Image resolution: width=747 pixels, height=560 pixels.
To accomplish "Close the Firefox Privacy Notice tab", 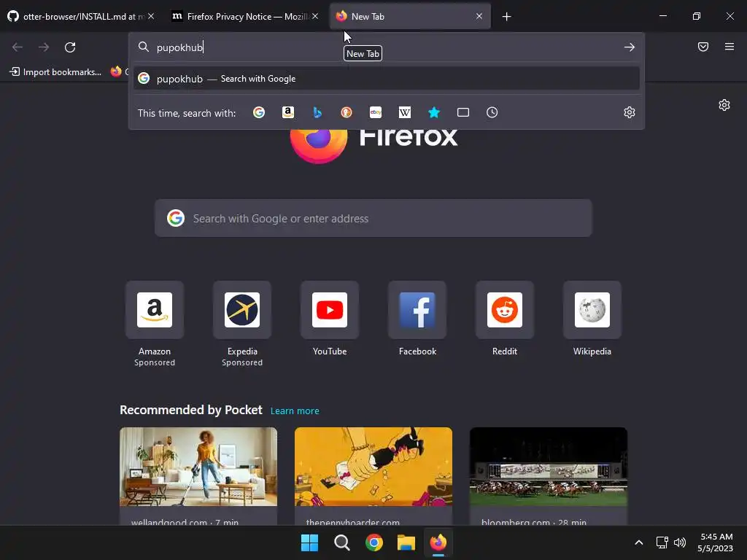I will click(315, 16).
